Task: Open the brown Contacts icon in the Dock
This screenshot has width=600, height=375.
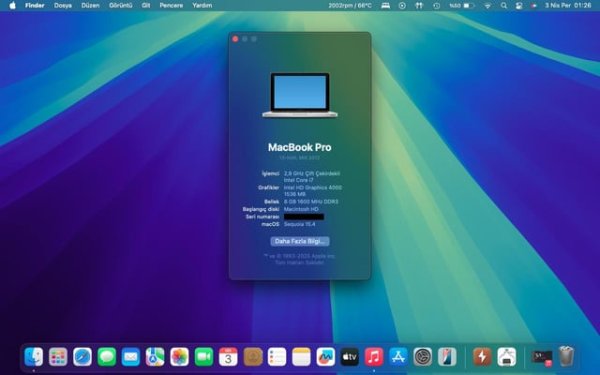Action: coord(253,357)
